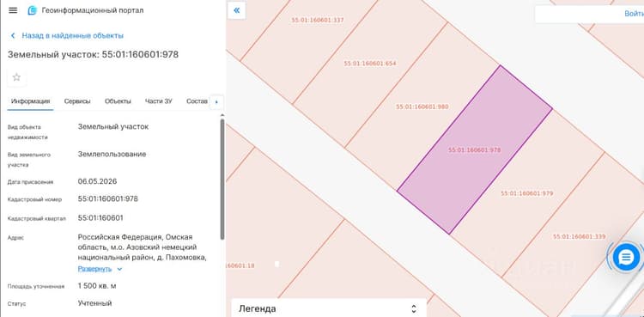Go back via Назад в найденные объекты
The width and height of the screenshot is (644, 317).
pyautogui.click(x=73, y=36)
